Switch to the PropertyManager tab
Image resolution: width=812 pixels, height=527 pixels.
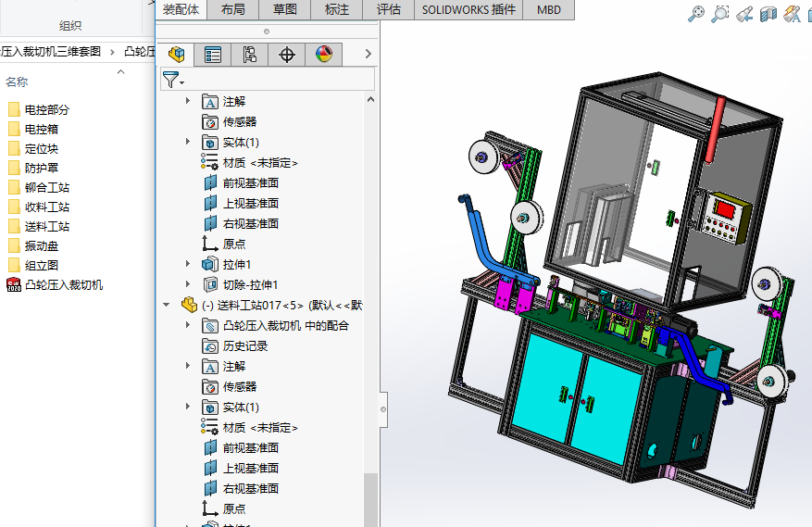pos(213,55)
